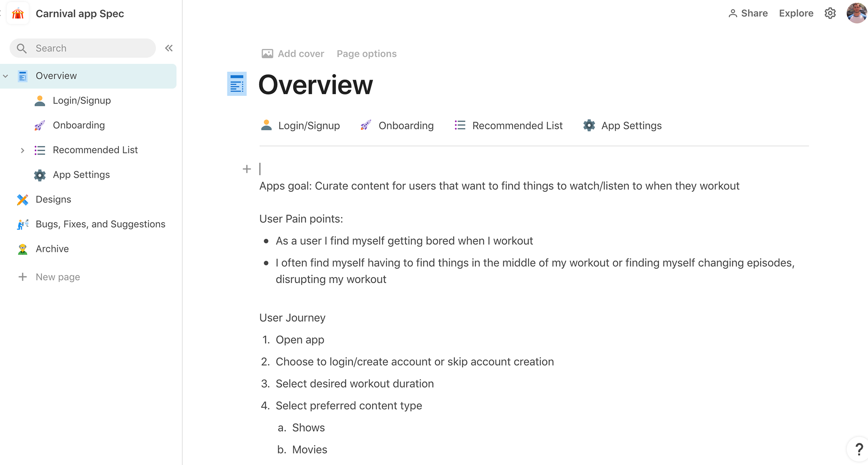This screenshot has height=465, width=868.
Task: Click the Carnival tent workspace icon
Action: 18,14
